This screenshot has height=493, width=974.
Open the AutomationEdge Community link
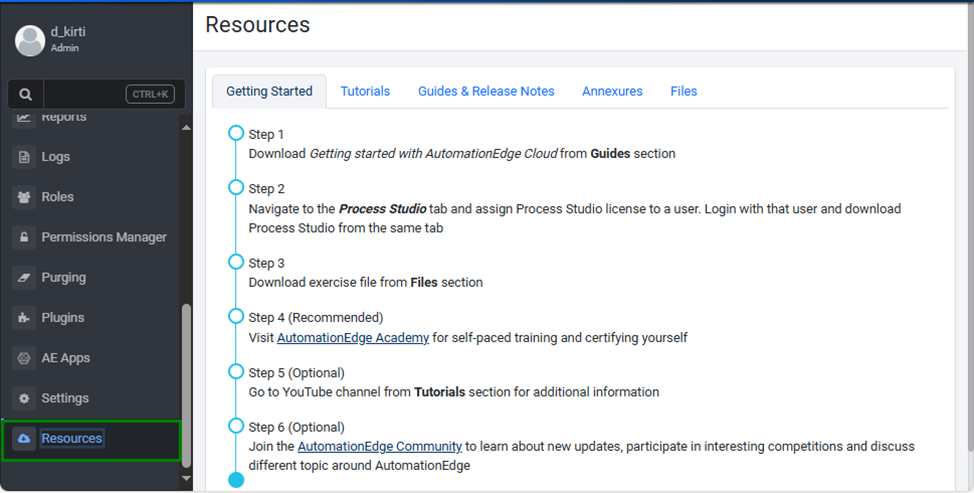point(380,446)
